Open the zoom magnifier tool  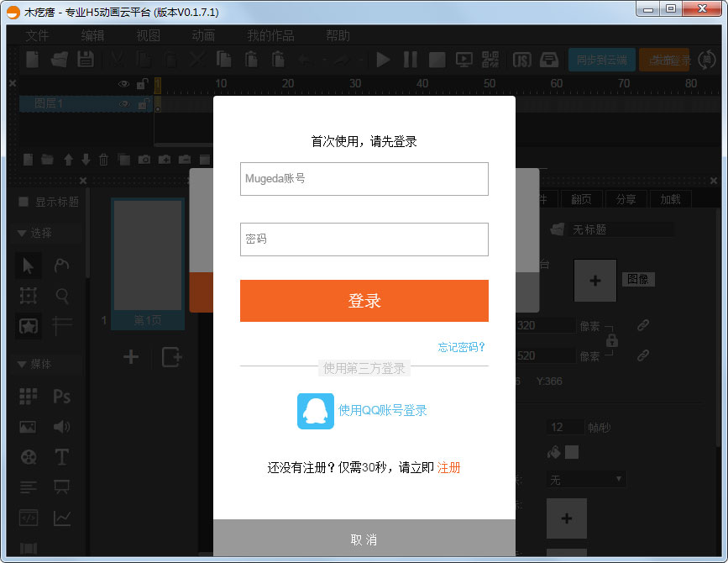coord(62,295)
